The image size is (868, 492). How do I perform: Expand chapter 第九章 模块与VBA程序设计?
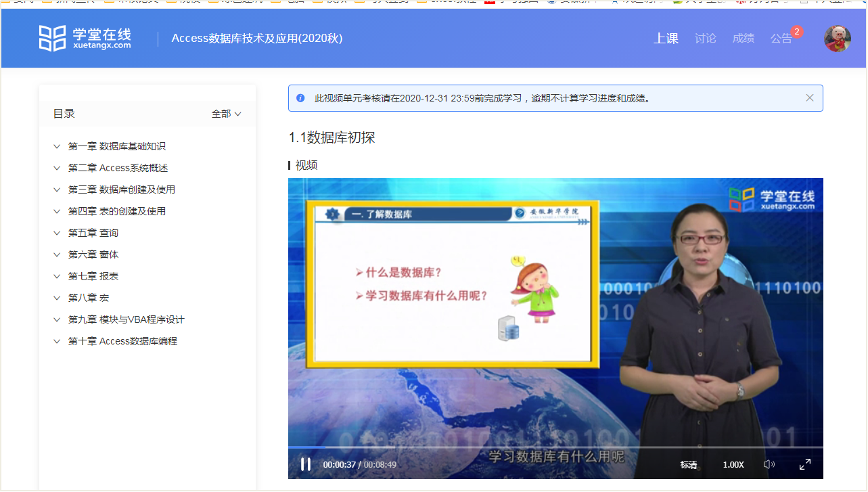pyautogui.click(x=126, y=319)
